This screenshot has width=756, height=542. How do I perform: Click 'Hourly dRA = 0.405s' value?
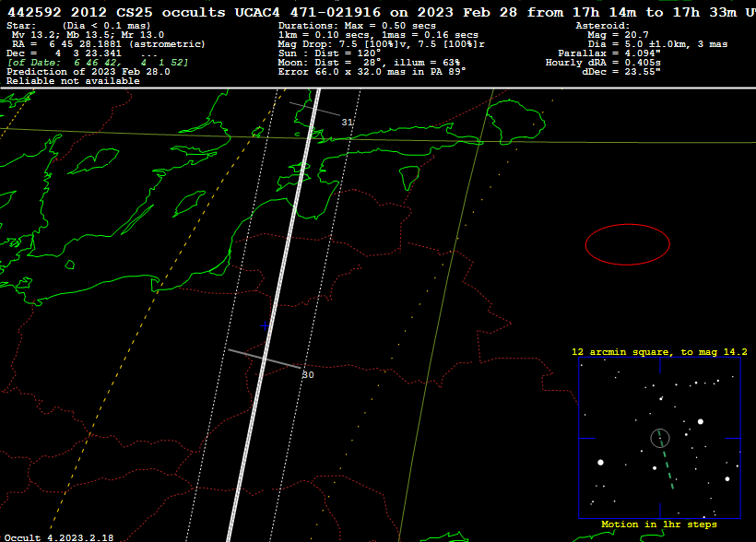point(603,62)
